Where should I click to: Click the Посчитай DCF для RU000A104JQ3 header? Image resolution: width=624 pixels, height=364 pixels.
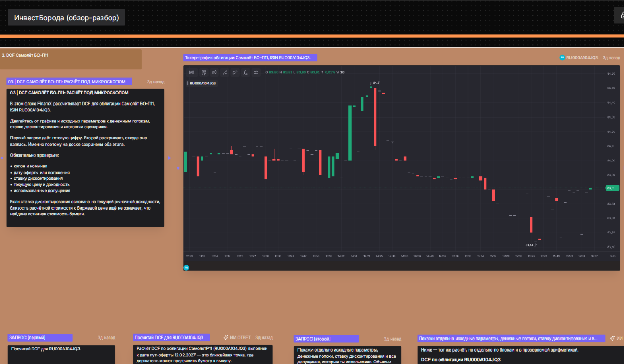(172, 337)
